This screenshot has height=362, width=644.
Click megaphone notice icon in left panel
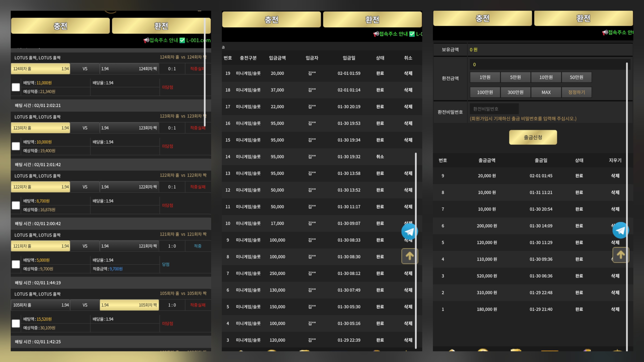click(x=146, y=40)
